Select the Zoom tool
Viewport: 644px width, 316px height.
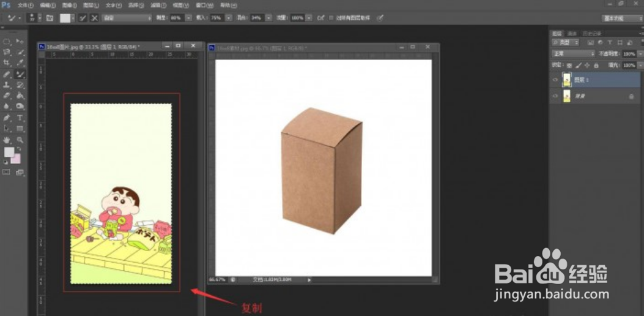[20, 140]
